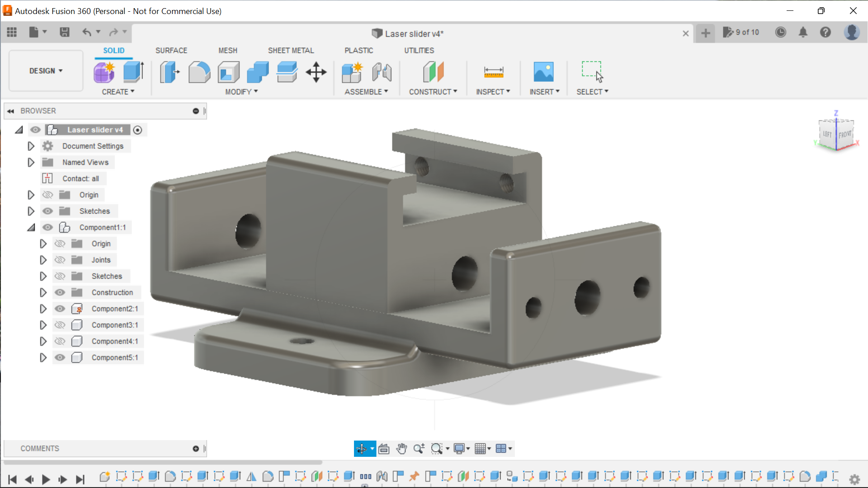
Task: Hide the Construction folder
Action: pyautogui.click(x=60, y=293)
